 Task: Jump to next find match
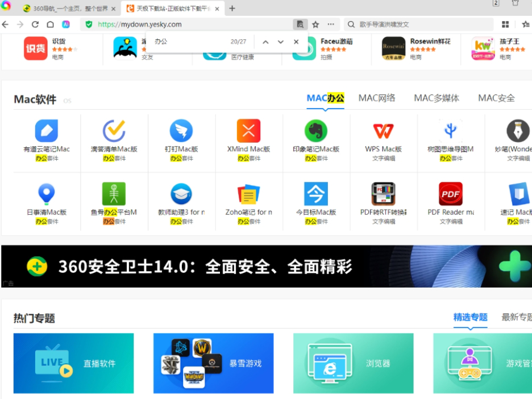click(x=281, y=42)
